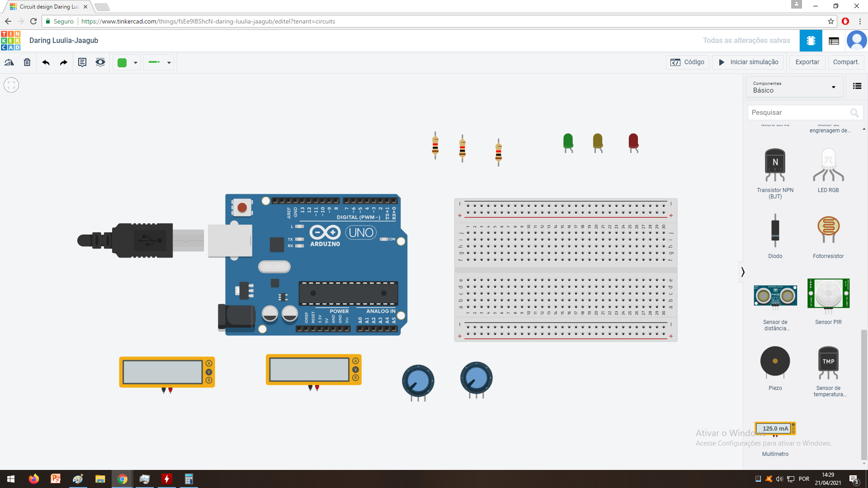Expand the wire type dropdown
This screenshot has height=488, width=868.
[x=169, y=62]
